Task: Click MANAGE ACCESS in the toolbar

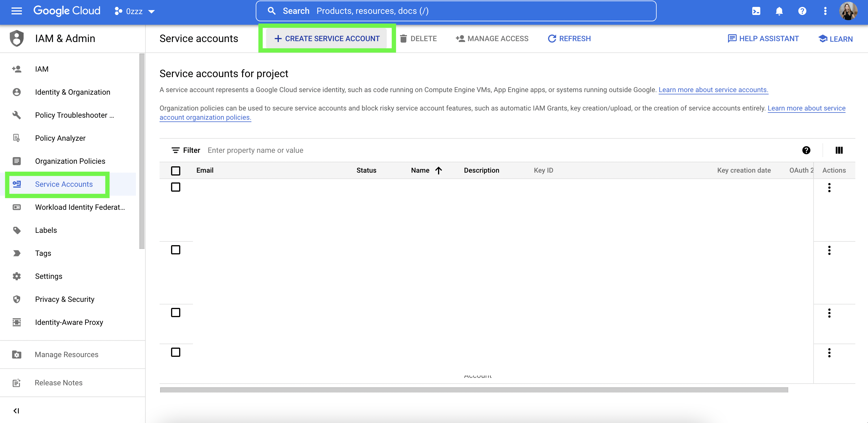Action: [492, 38]
